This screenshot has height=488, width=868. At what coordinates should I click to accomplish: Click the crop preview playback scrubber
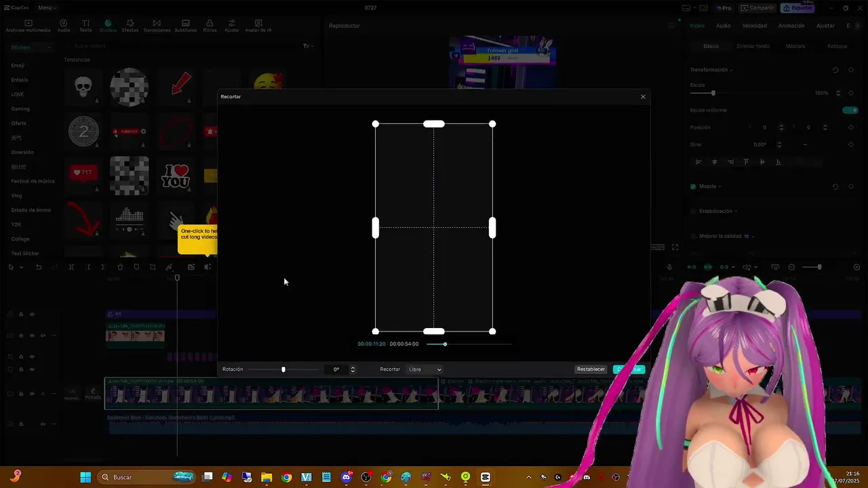[445, 344]
